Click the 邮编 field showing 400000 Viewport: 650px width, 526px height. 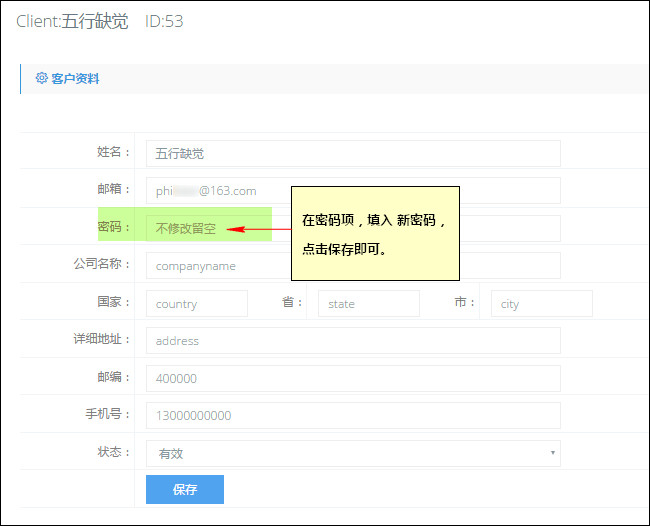click(352, 379)
